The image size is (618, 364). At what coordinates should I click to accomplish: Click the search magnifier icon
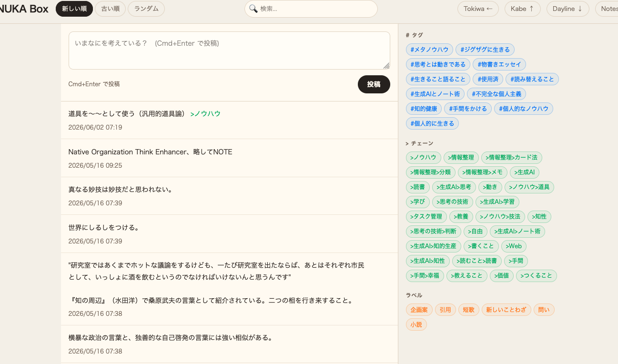(253, 9)
